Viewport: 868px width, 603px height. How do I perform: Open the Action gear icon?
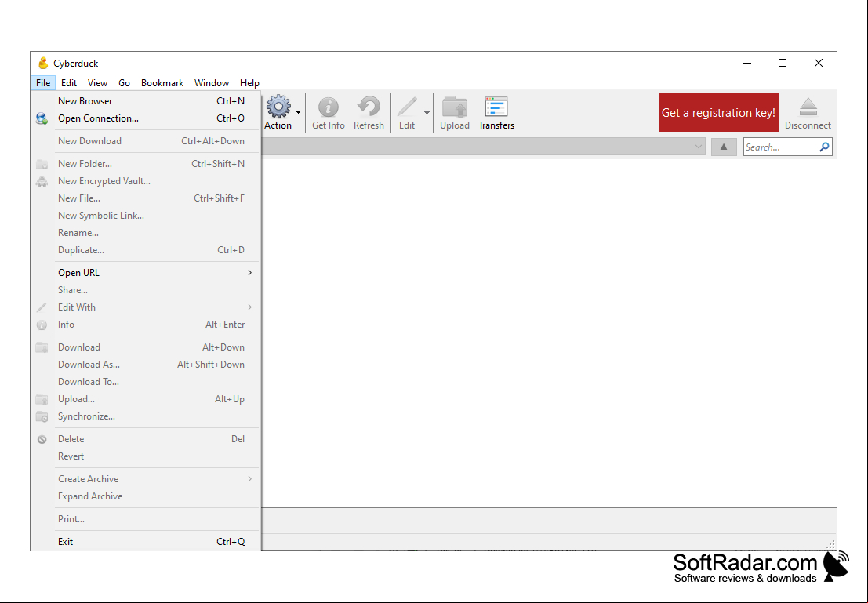pyautogui.click(x=278, y=107)
